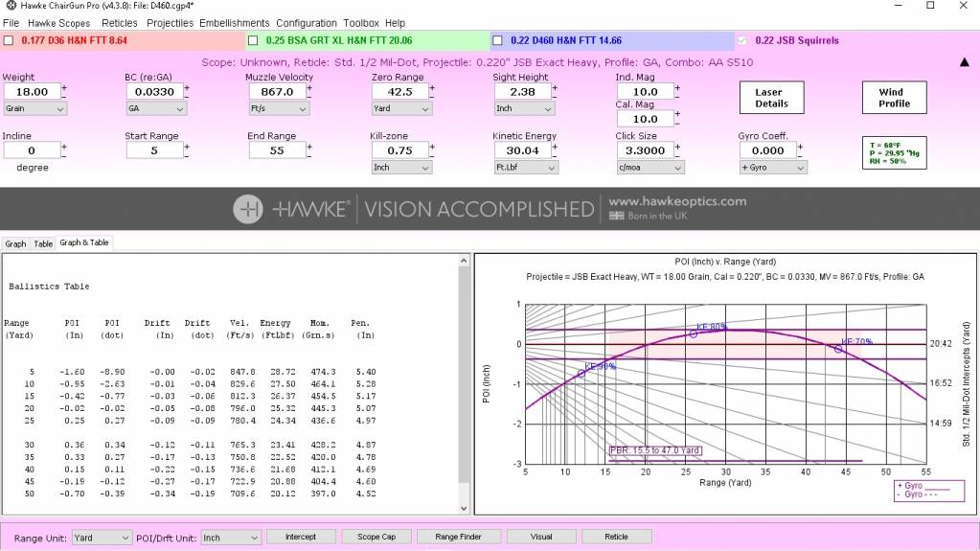Click the minus stepper beside Muzzle Velocity
980x551 pixels.
(308, 96)
